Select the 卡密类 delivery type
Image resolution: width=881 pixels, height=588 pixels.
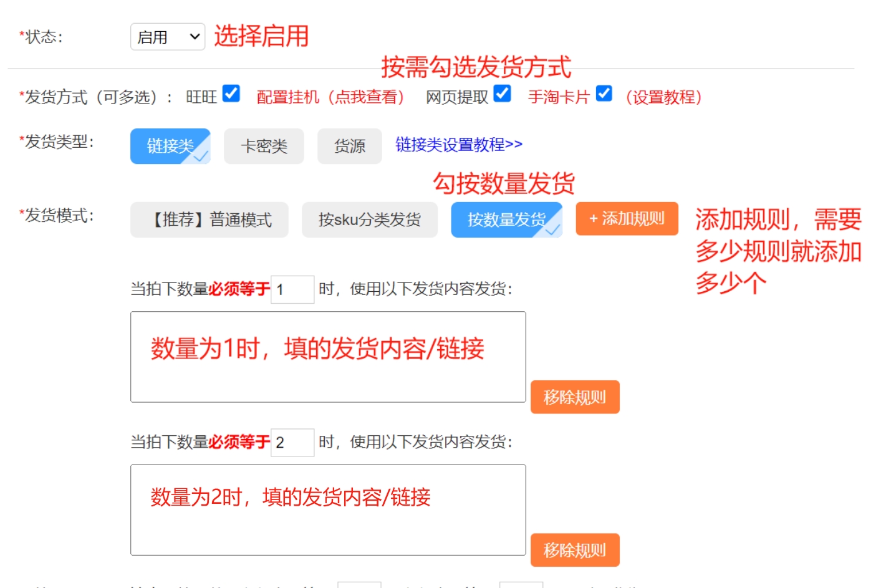pyautogui.click(x=264, y=146)
